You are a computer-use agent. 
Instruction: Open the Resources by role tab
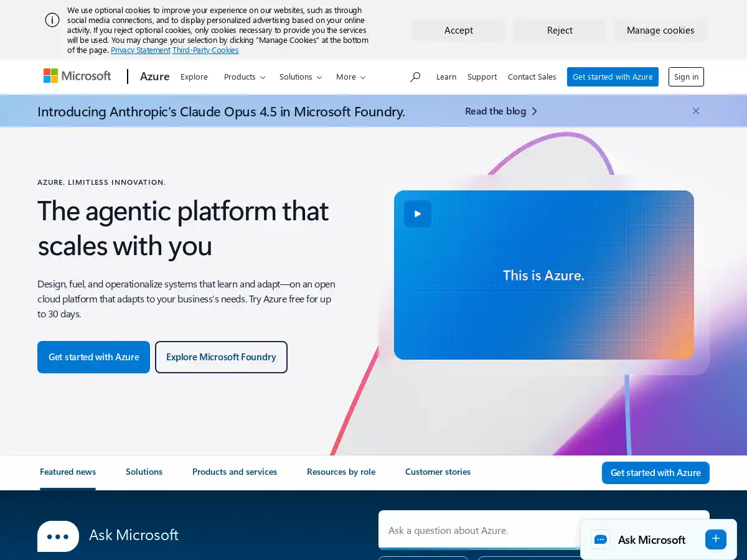341,472
